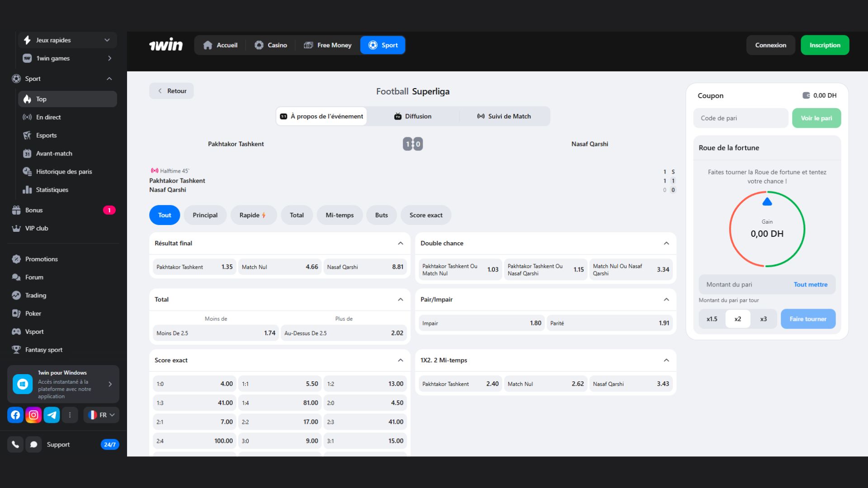Click the 1win logo
868x488 pixels.
point(166,45)
